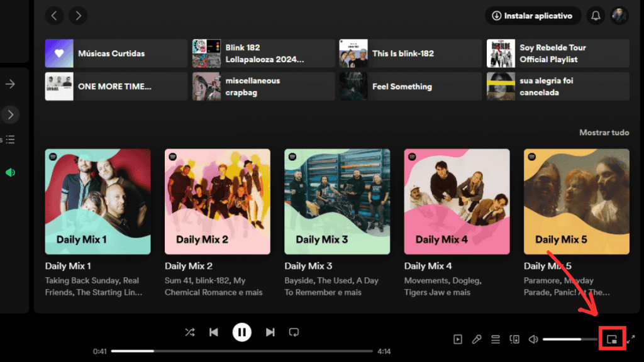Open the play queue icon
644x362 pixels.
pos(496,339)
